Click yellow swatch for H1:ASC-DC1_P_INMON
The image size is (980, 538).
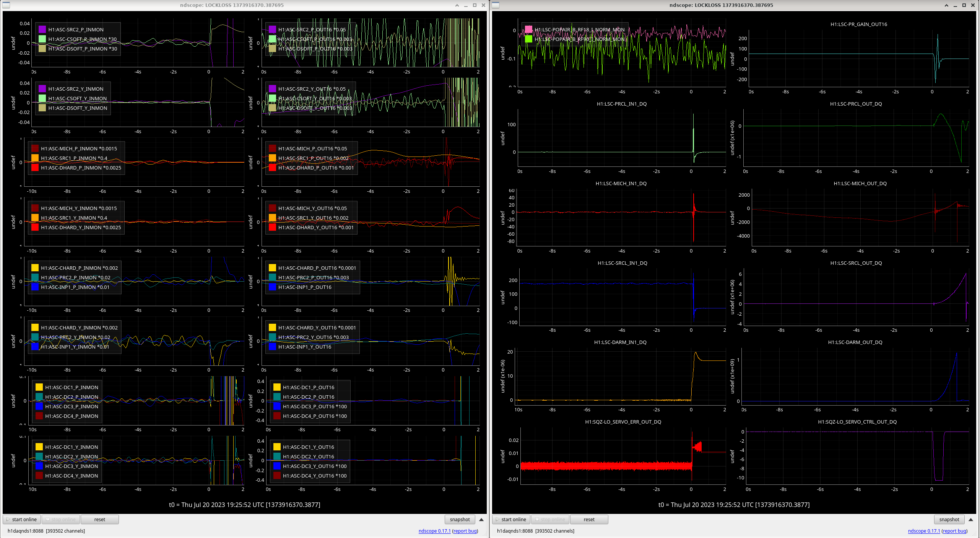pos(39,387)
